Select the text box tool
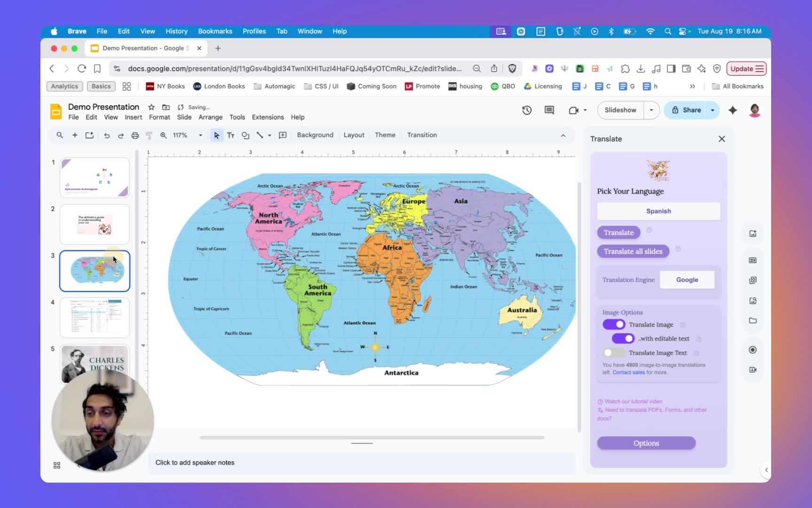Image resolution: width=812 pixels, height=508 pixels. (231, 135)
